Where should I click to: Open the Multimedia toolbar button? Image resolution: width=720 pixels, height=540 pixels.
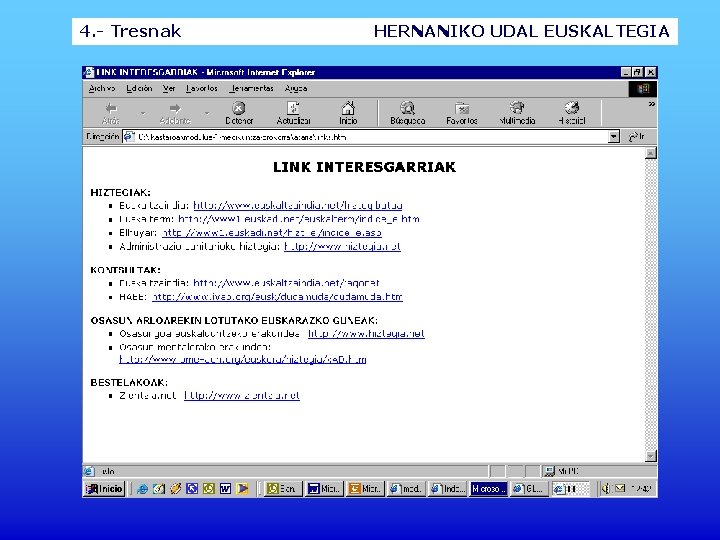(517, 113)
